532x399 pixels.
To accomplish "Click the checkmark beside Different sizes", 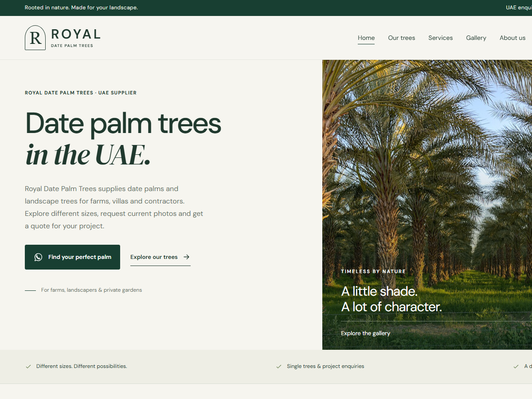I will click(x=28, y=367).
